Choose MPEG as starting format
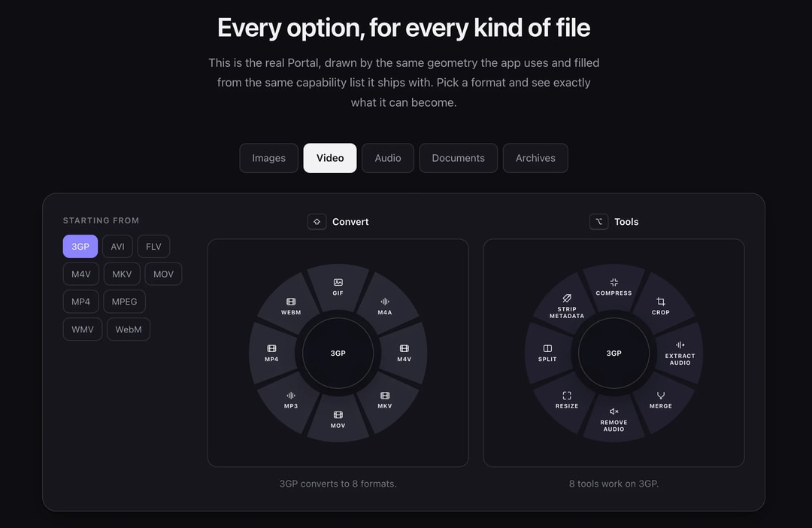The height and width of the screenshot is (528, 812). click(124, 302)
